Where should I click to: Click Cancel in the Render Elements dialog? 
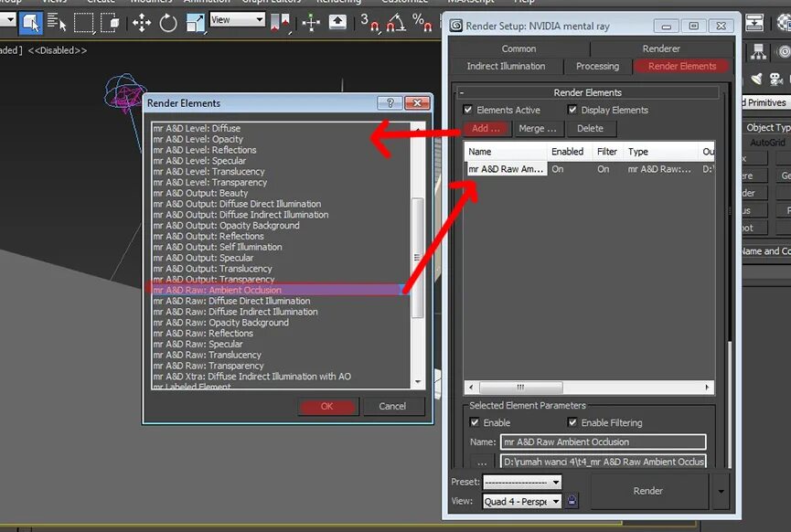coord(392,407)
